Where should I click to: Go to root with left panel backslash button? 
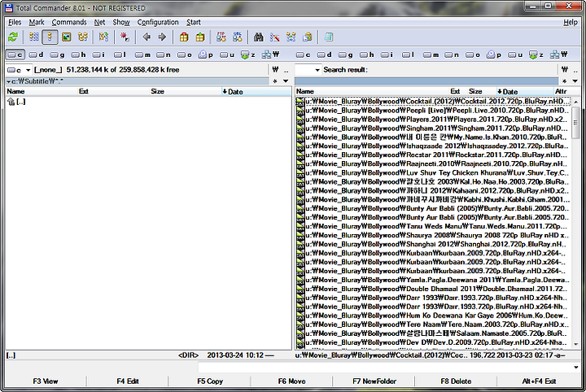tap(275, 70)
